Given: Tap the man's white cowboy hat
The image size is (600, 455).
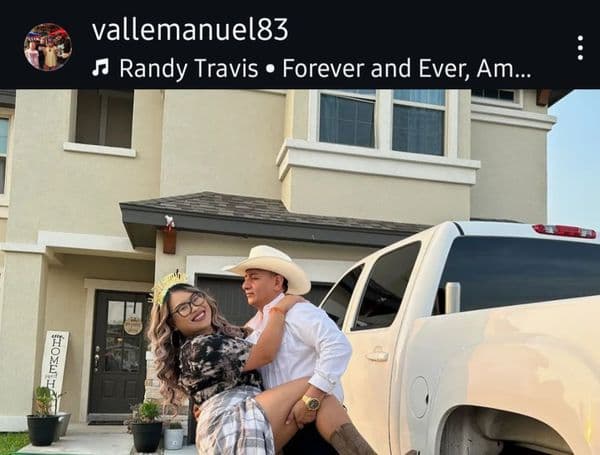Looking at the screenshot, I should coord(269,268).
